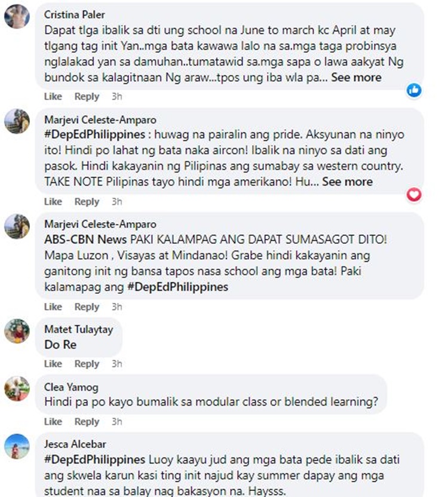Expand Cristina Paler's comment with See more
448x497 pixels.
[357, 78]
